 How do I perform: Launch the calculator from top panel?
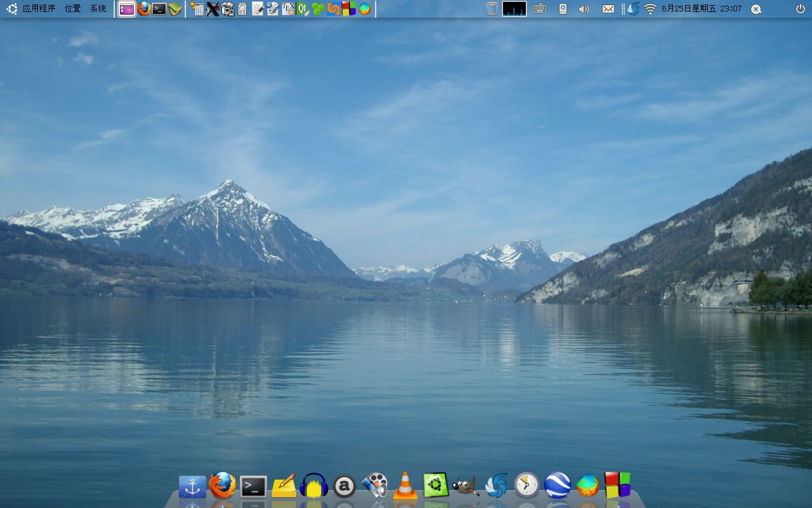(x=197, y=9)
